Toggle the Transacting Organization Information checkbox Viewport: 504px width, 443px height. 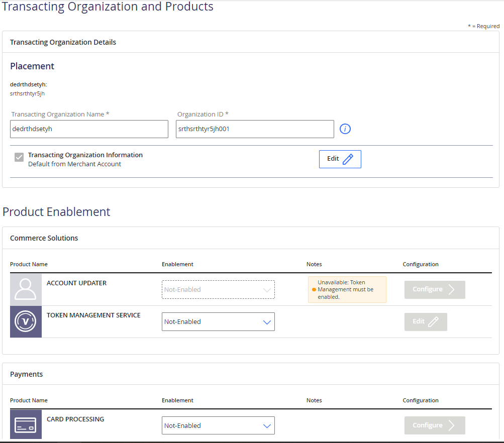pyautogui.click(x=19, y=158)
